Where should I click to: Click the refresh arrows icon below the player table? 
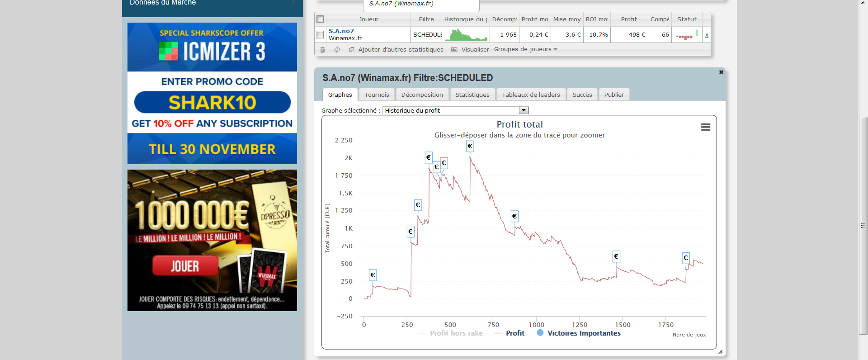click(337, 50)
